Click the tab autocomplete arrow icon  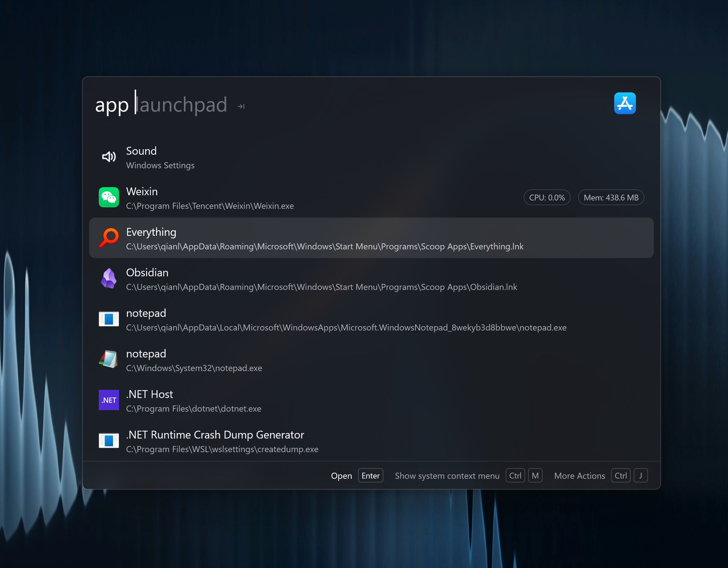coord(241,106)
